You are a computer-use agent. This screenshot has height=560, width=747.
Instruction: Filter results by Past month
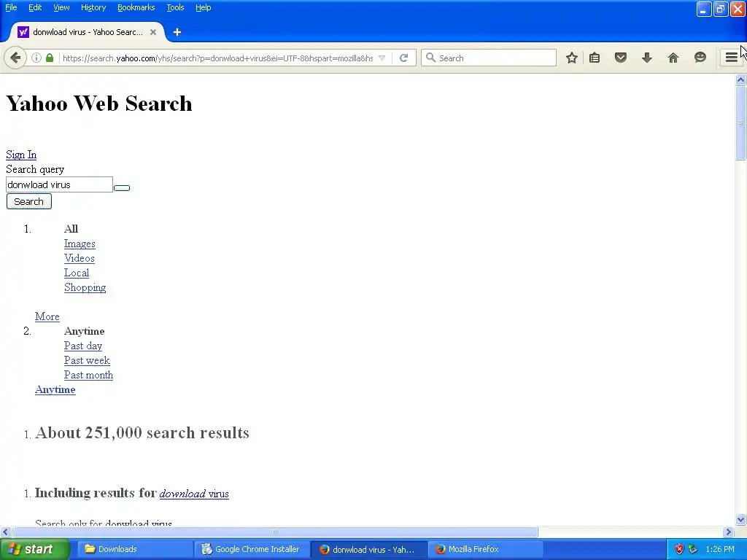(88, 376)
